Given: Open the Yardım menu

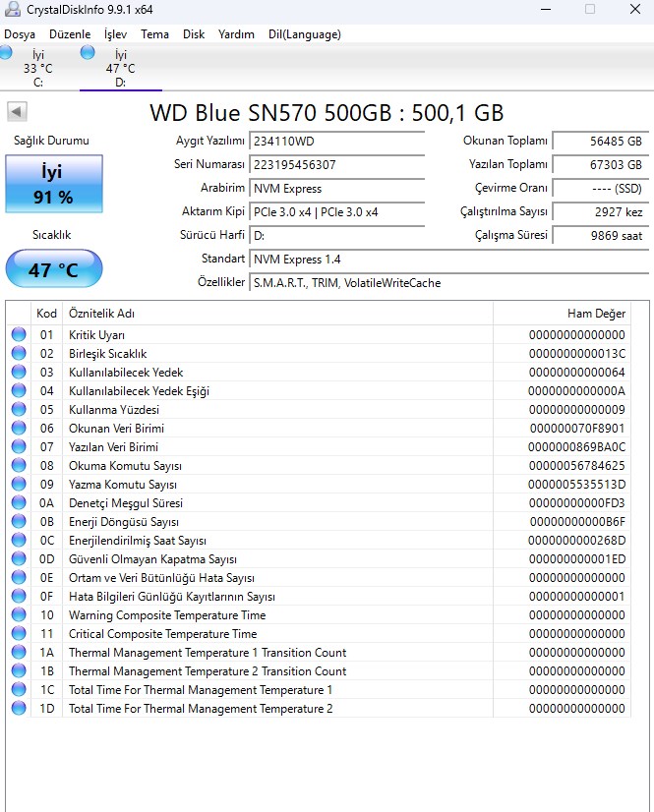Looking at the screenshot, I should 236,34.
